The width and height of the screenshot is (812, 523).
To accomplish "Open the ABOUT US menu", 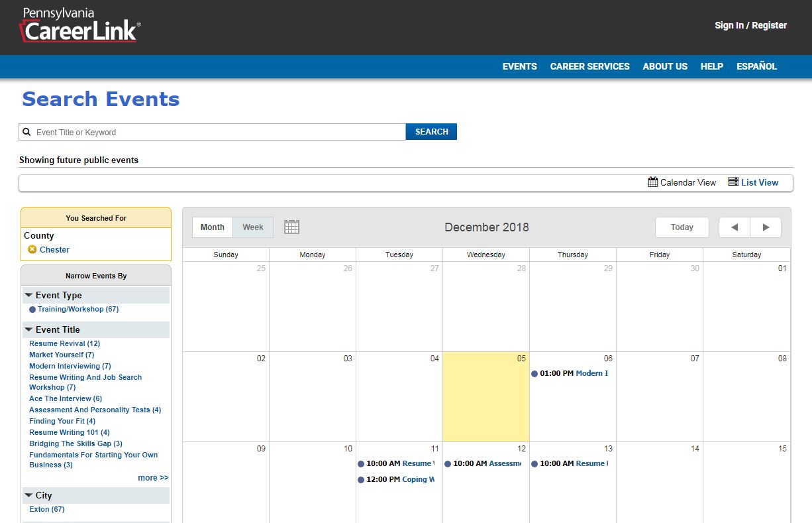I will [665, 66].
